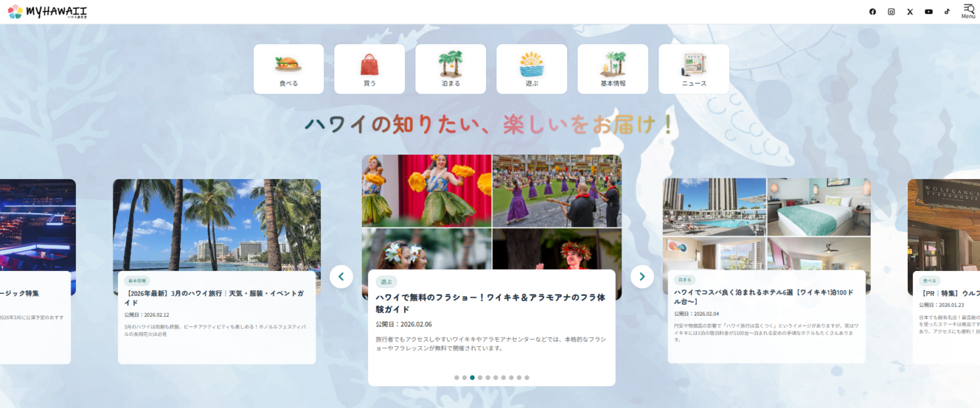The width and height of the screenshot is (980, 408).
Task: Select the ニュース (News) newspaper icon
Action: [x=694, y=64]
